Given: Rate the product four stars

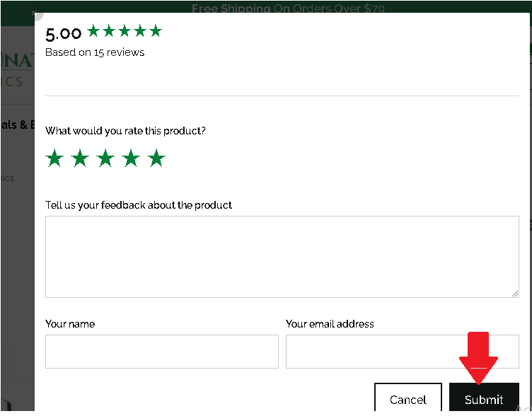Looking at the screenshot, I should pyautogui.click(x=131, y=158).
